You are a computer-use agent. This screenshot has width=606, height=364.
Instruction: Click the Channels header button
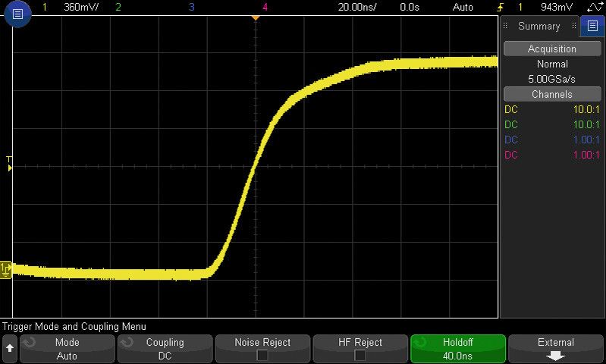552,94
